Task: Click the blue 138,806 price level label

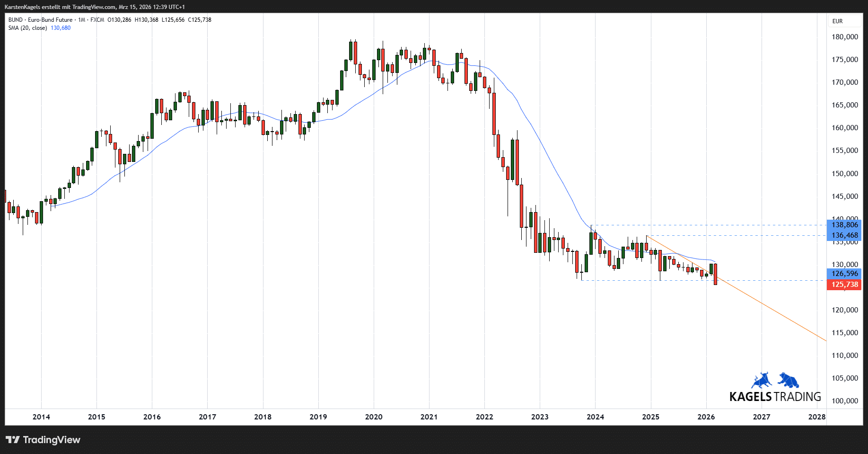Action: [x=844, y=225]
